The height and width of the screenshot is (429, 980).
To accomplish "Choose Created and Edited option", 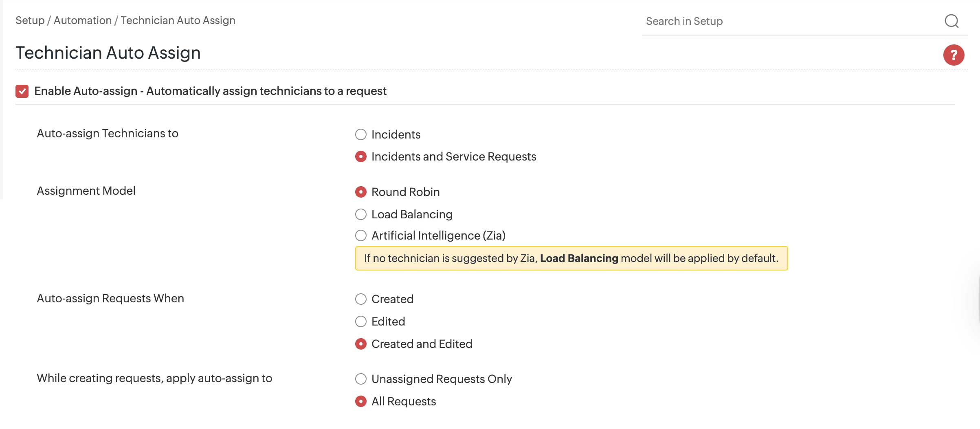I will point(361,343).
